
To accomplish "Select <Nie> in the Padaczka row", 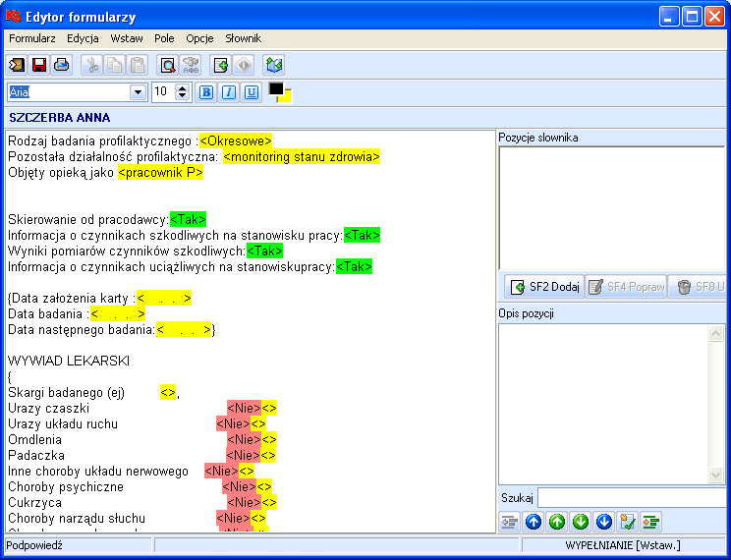I will (x=244, y=456).
